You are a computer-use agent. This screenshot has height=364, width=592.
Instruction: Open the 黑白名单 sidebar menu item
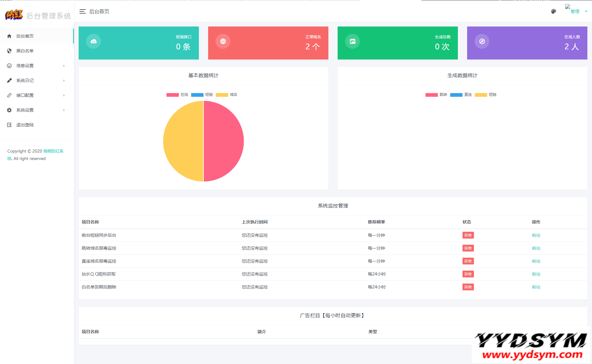[x=37, y=51]
